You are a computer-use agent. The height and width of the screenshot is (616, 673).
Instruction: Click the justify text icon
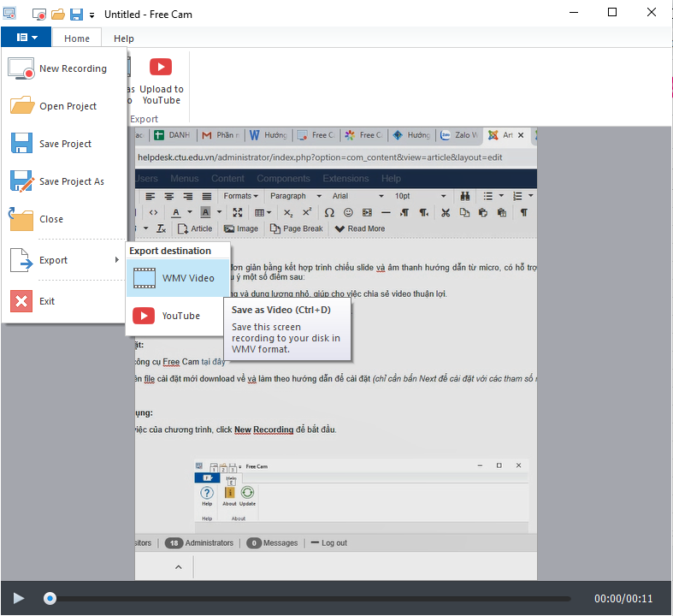(x=207, y=196)
